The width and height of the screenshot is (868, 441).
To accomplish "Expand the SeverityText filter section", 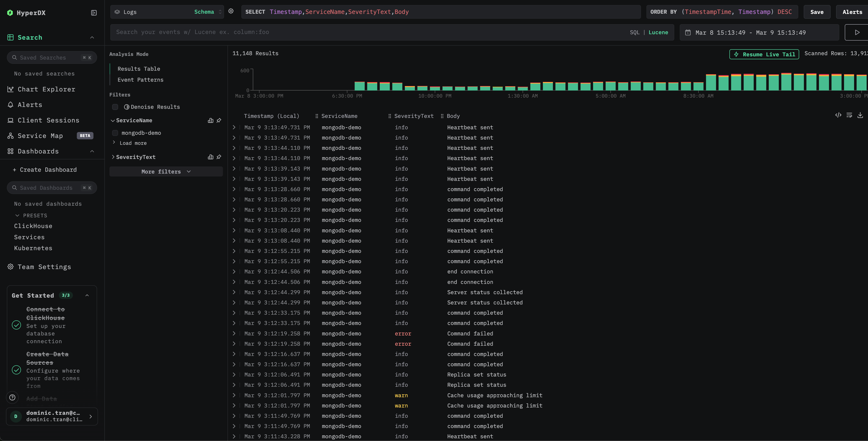I will point(113,157).
